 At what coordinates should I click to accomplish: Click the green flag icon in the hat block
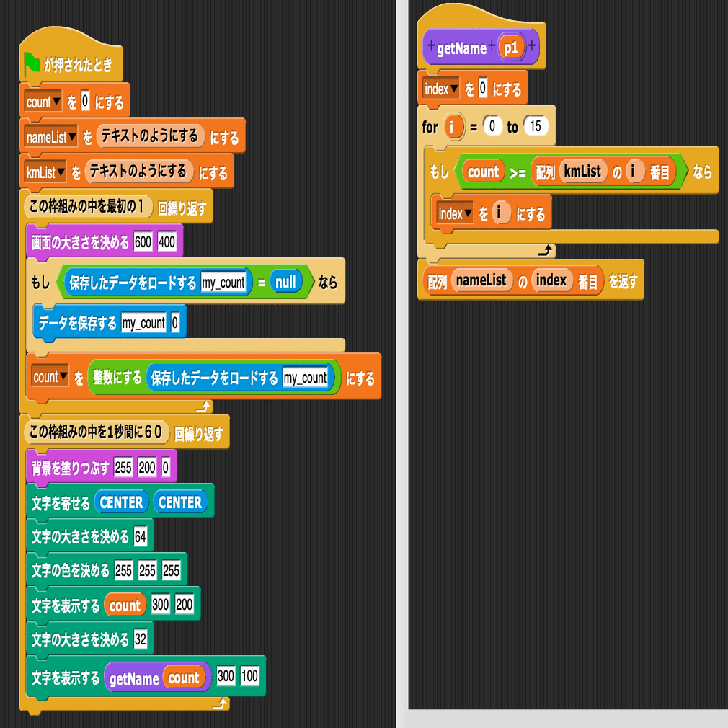pyautogui.click(x=30, y=63)
